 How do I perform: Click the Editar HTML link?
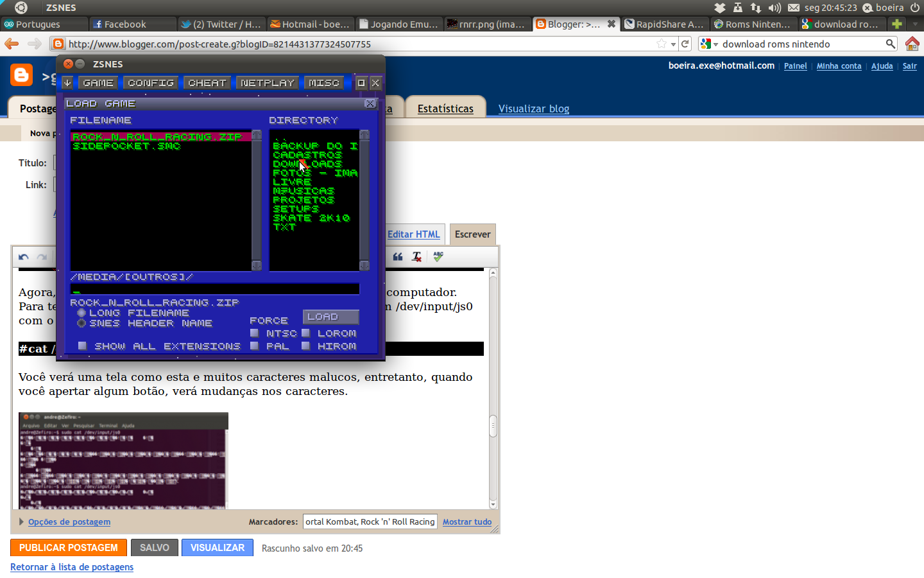click(414, 234)
